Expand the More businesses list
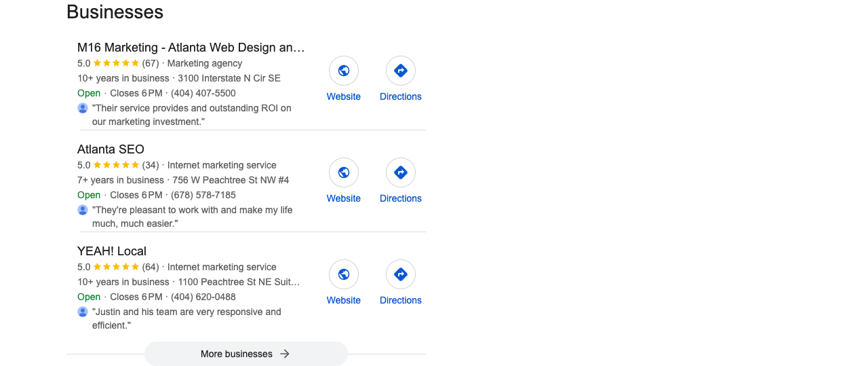Image resolution: width=868 pixels, height=366 pixels. pyautogui.click(x=245, y=354)
